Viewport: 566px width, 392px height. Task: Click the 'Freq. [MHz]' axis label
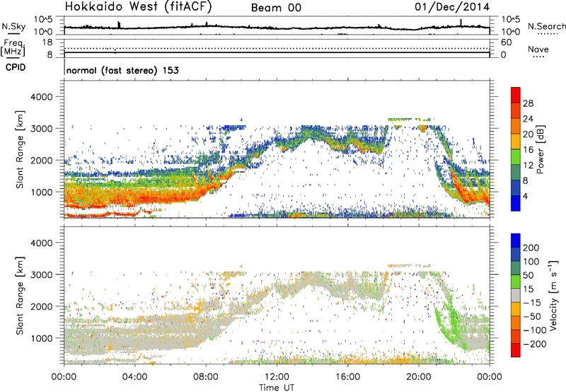13,47
